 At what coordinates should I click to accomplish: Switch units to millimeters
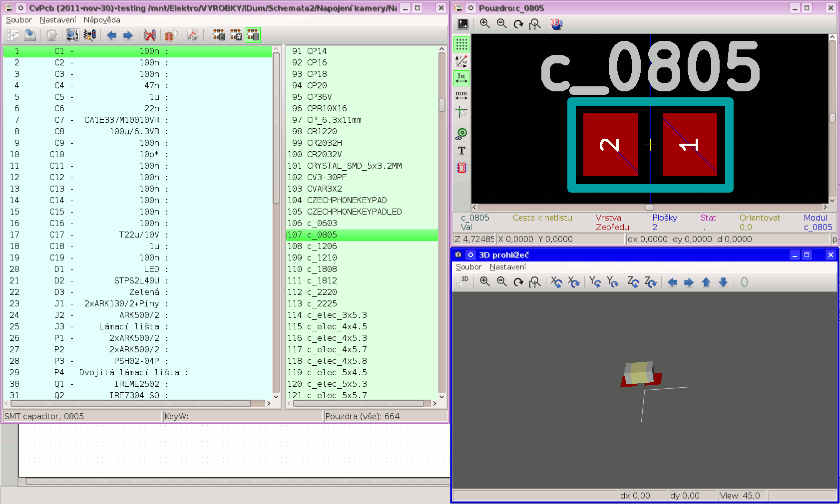pos(461,95)
